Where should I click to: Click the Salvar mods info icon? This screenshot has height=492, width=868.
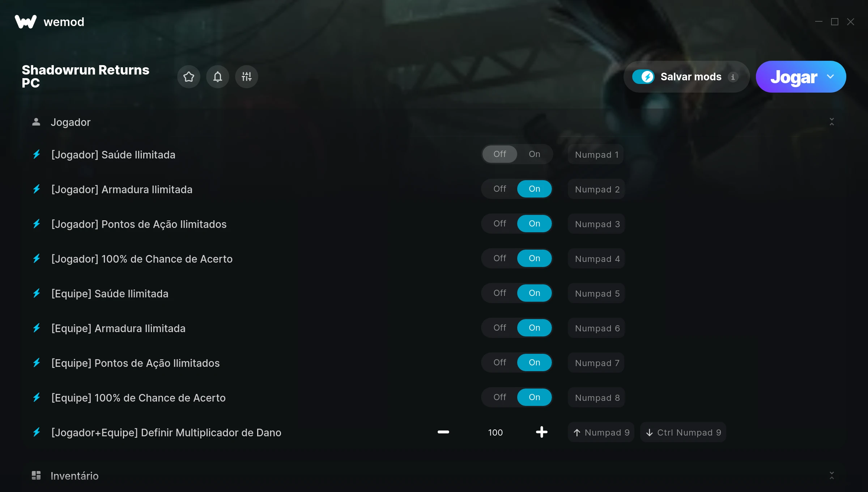(x=733, y=77)
